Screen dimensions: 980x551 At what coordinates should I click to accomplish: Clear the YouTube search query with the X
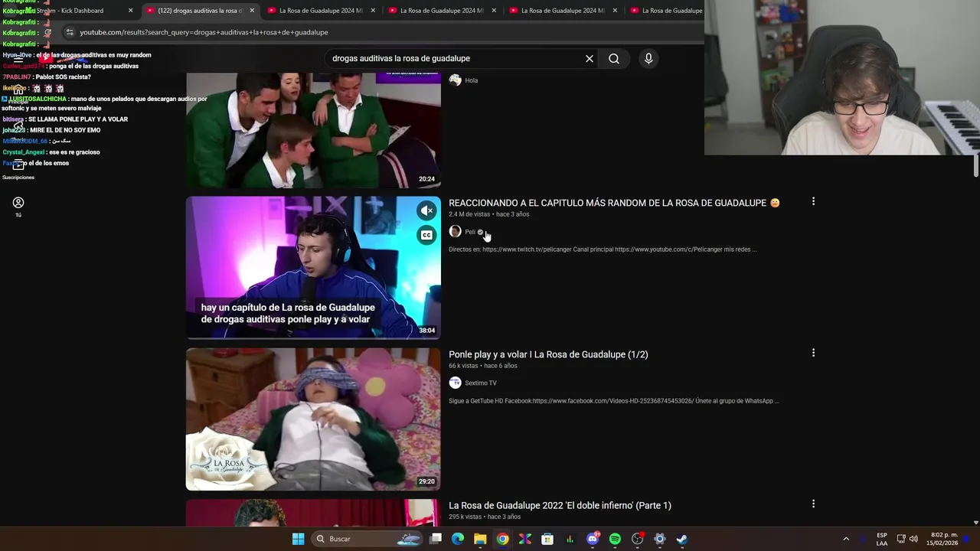(590, 58)
